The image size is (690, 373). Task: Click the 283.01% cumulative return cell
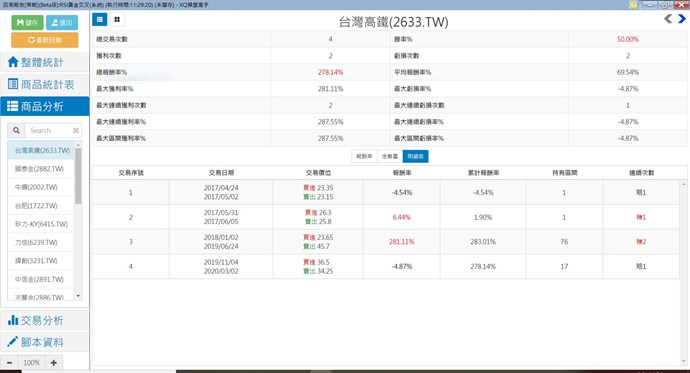click(483, 242)
